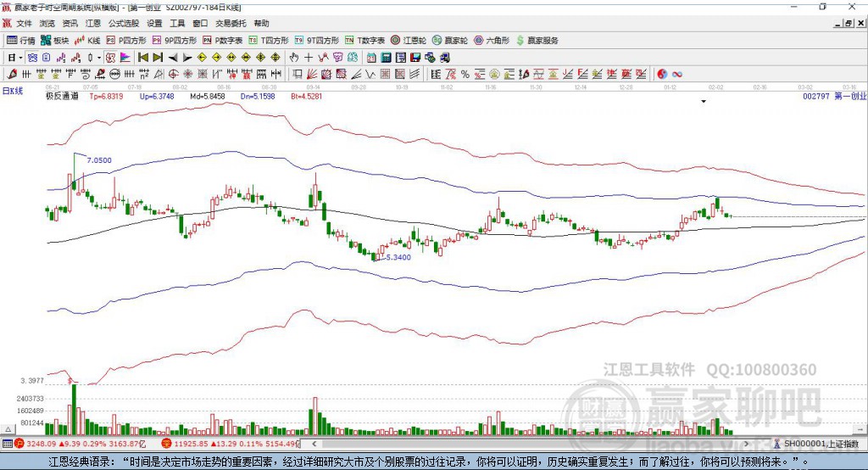Open the 9T四方形 tool
The height and width of the screenshot is (470, 868).
pyautogui.click(x=317, y=41)
